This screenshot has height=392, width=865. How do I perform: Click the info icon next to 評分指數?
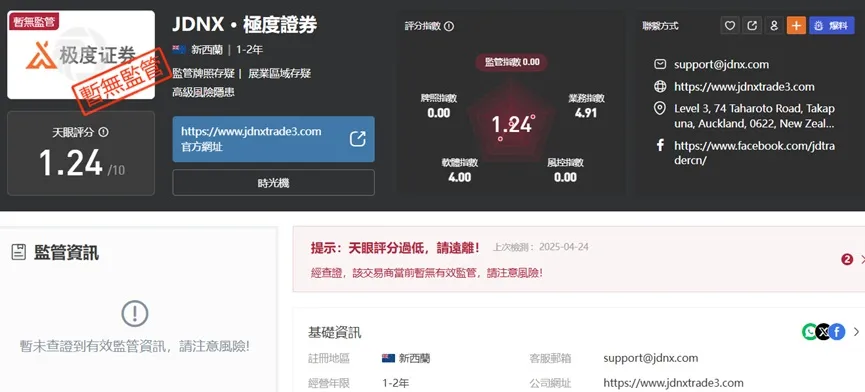pos(449,26)
